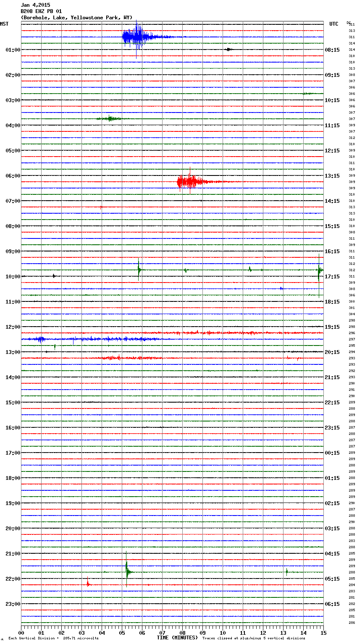Click the 12:00 MST time label
This screenshot has height=644, width=357.
coord(13,327)
